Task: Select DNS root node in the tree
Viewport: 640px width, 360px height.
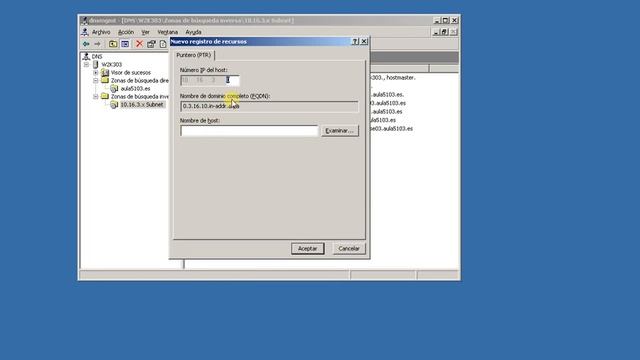Action: 97,57
